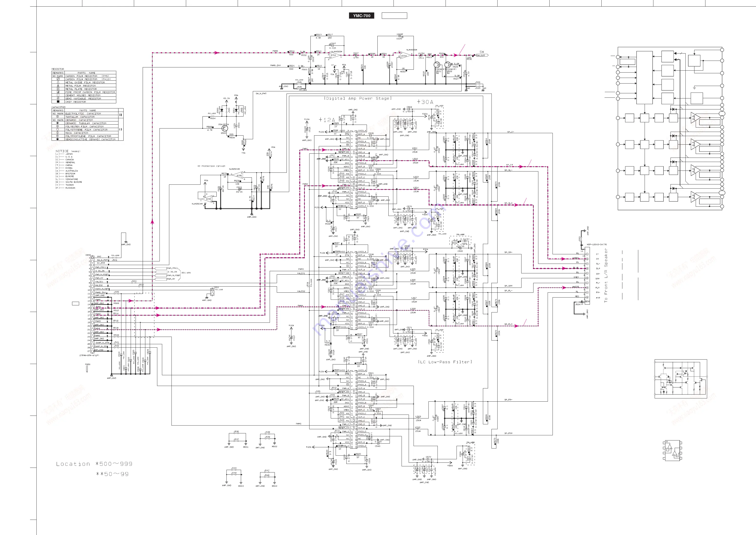Click the "To Front L/R Speaker" label
Image resolution: width=756 pixels, height=535 pixels.
(606, 275)
